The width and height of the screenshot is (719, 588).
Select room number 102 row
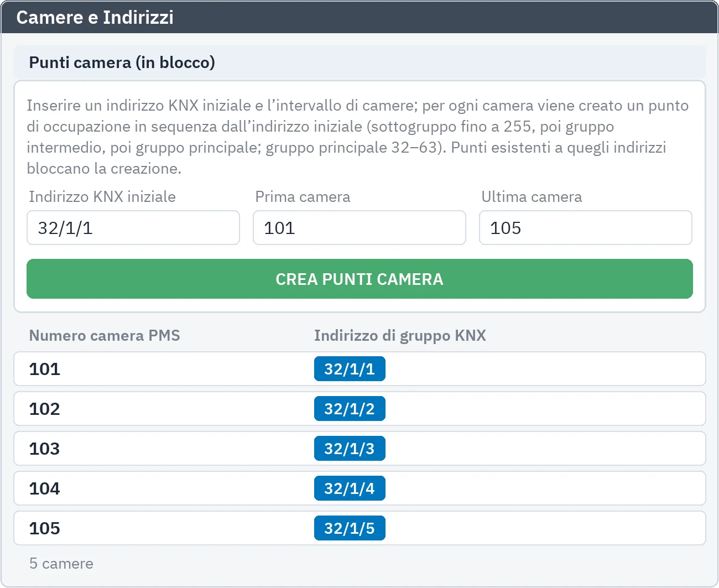coord(359,409)
